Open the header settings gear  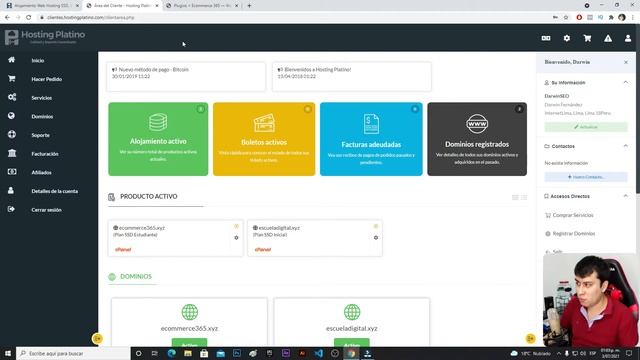(567, 38)
